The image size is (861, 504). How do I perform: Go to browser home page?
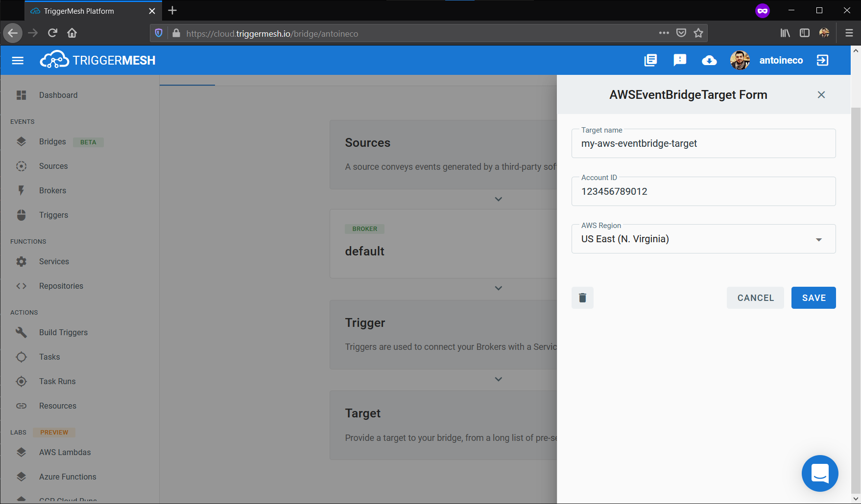[x=72, y=33]
